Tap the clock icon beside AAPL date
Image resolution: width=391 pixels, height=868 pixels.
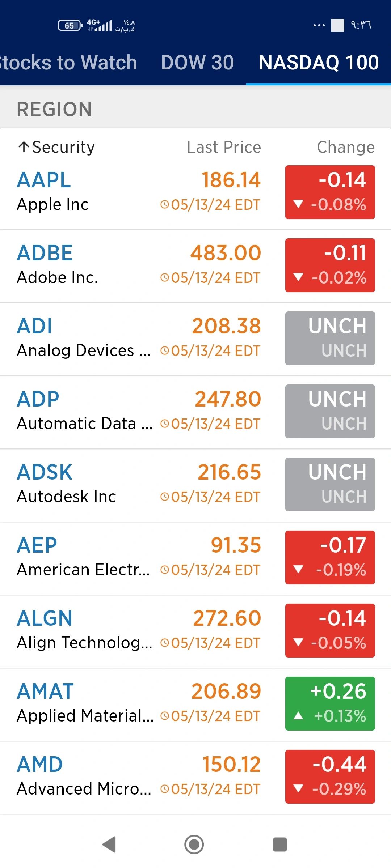click(x=165, y=205)
